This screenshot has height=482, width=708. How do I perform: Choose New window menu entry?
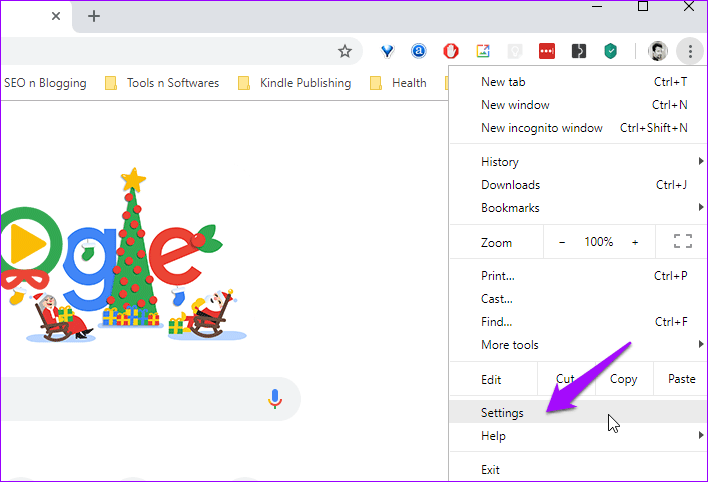578,105
